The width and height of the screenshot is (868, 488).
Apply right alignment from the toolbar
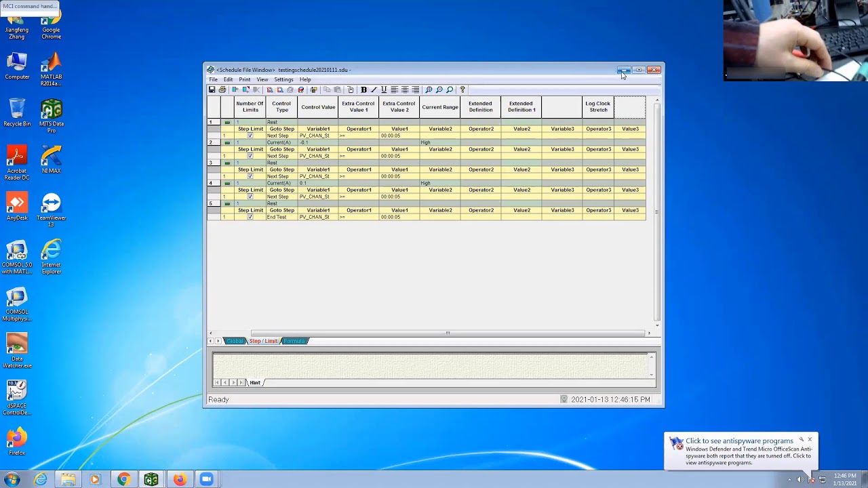pos(415,89)
